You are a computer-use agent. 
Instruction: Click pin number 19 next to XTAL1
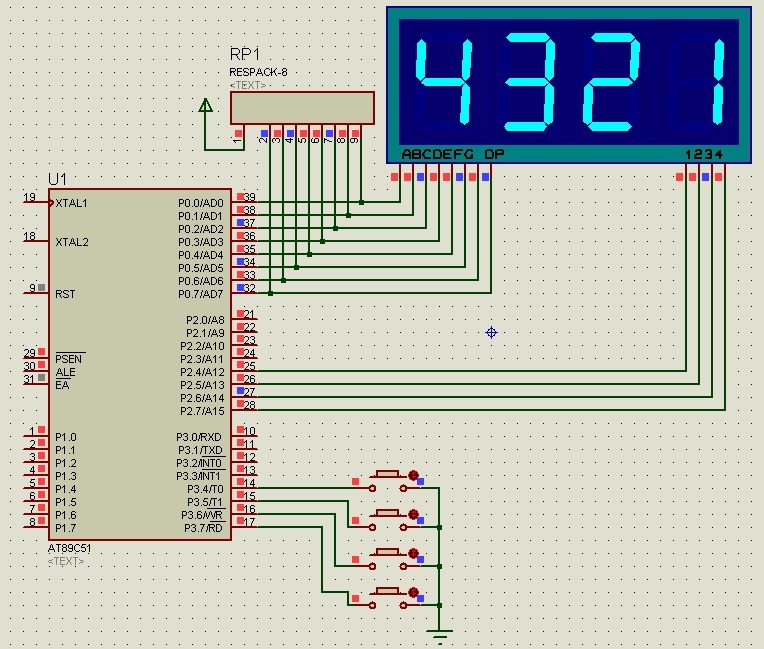(x=29, y=197)
